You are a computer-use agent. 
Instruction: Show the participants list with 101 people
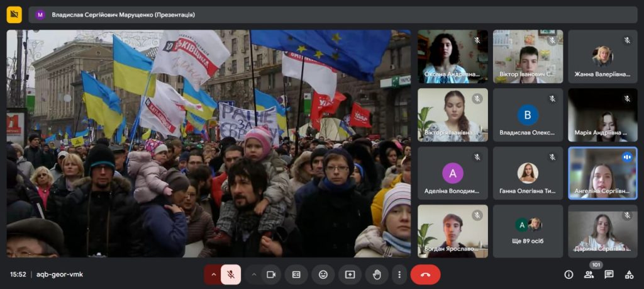pos(589,275)
